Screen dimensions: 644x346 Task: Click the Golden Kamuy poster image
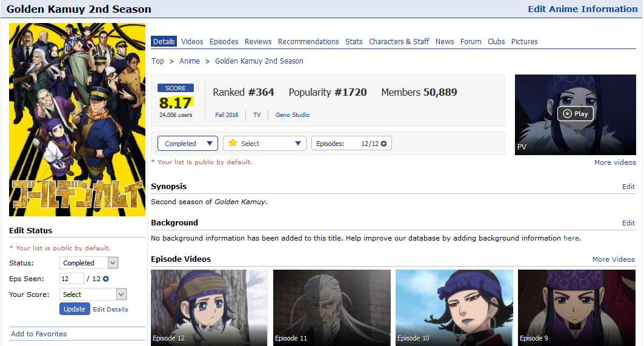[x=77, y=119]
